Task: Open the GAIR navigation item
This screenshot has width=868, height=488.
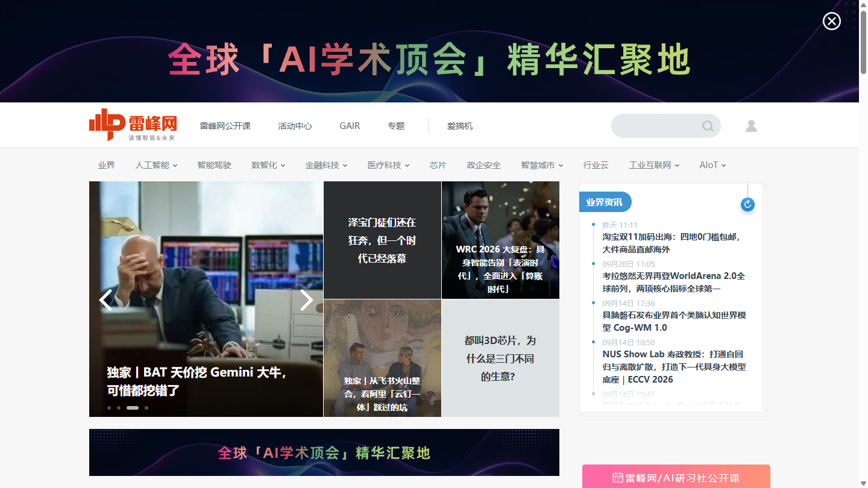Action: [350, 126]
